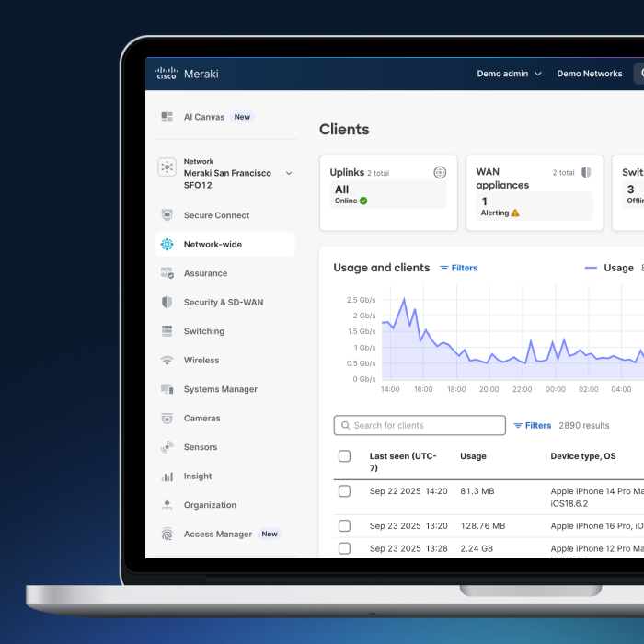This screenshot has height=644, width=644.
Task: Click the Insight bar chart icon
Action: point(167,477)
